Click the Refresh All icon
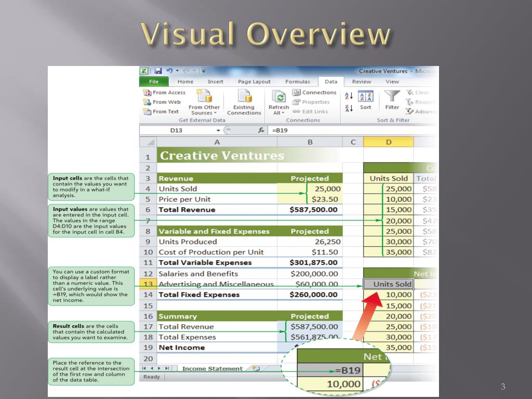Viewport: 532px width, 399px height. [x=279, y=96]
